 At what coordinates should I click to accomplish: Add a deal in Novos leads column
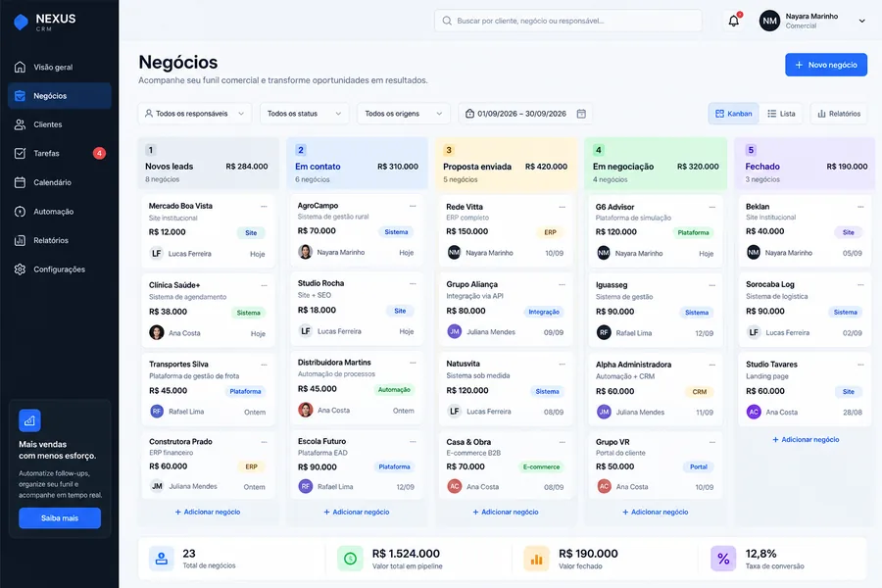208,512
